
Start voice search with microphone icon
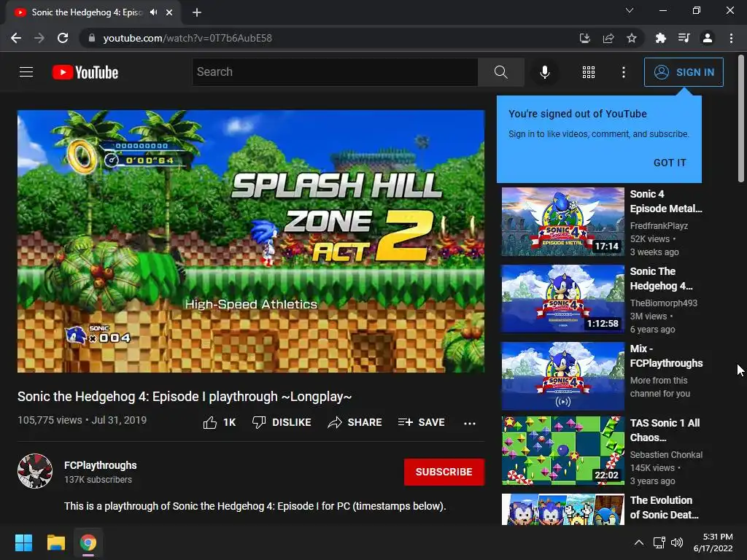click(x=544, y=72)
